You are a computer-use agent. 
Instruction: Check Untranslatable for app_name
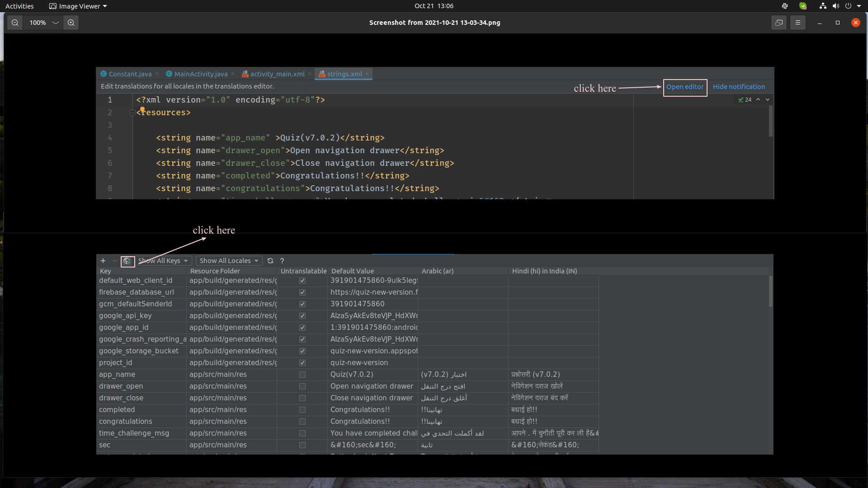coord(302,375)
